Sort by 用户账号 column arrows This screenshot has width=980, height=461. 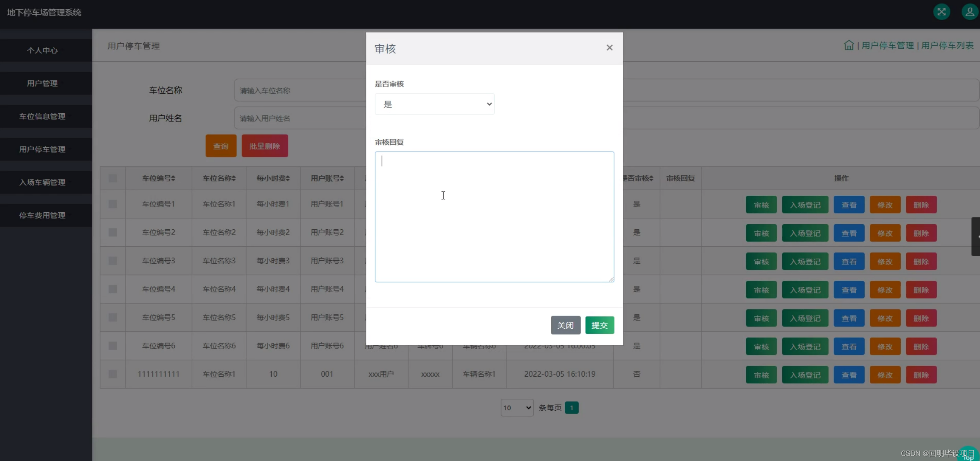pos(342,178)
